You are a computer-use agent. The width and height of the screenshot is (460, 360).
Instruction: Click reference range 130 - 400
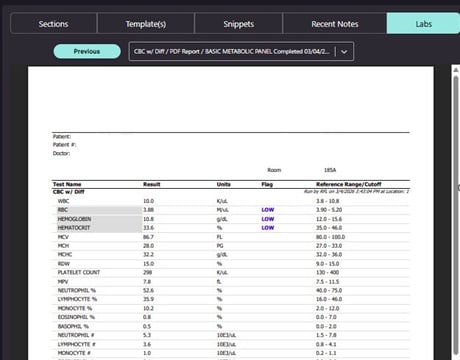pos(327,272)
